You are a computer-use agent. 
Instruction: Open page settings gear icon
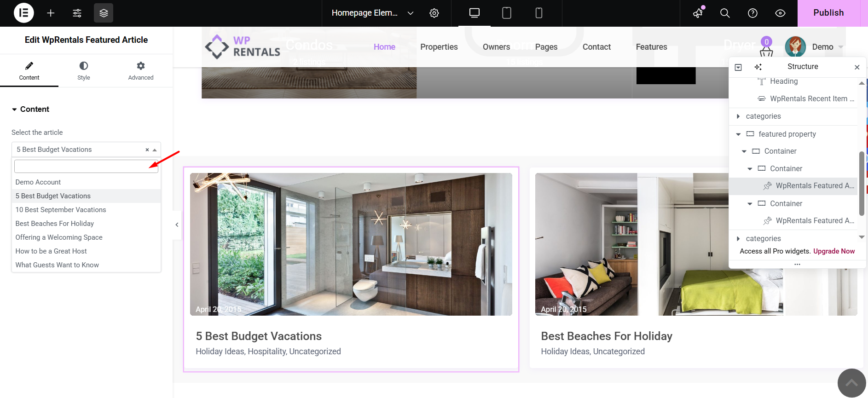[434, 13]
